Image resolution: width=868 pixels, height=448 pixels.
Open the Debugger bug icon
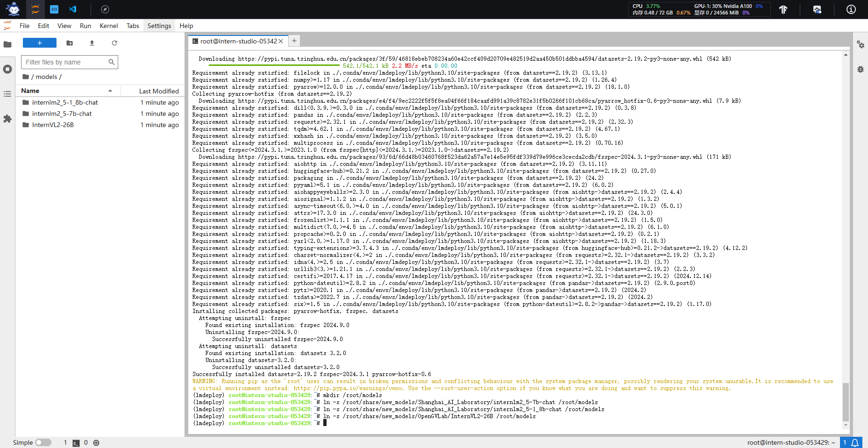point(861,69)
